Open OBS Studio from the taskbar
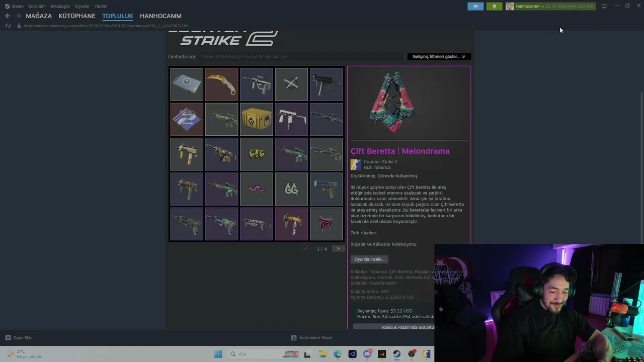The width and height of the screenshot is (644, 362). [x=412, y=354]
